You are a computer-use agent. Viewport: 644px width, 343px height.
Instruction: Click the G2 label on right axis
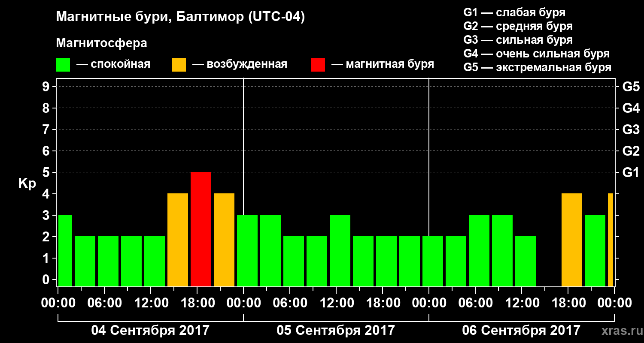click(631, 151)
